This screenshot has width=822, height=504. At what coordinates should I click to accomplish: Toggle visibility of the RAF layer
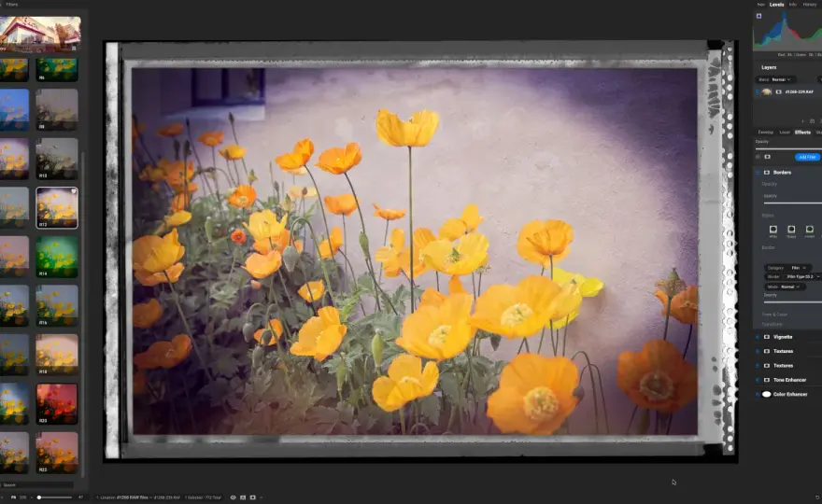[x=757, y=91]
